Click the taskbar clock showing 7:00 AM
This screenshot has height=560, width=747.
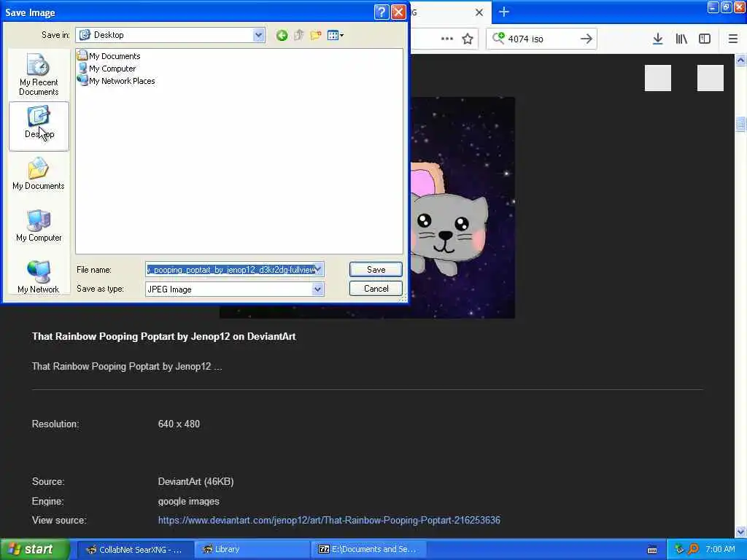pyautogui.click(x=720, y=549)
